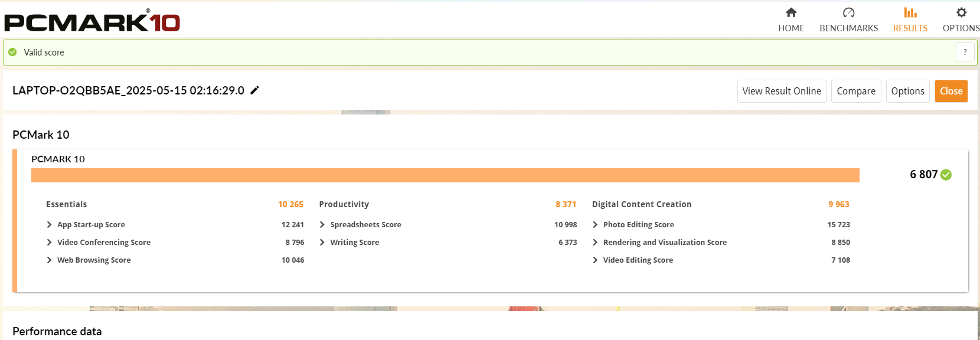
Task: Click the result name LAPTOP-O2QBB5AE
Action: pos(128,90)
